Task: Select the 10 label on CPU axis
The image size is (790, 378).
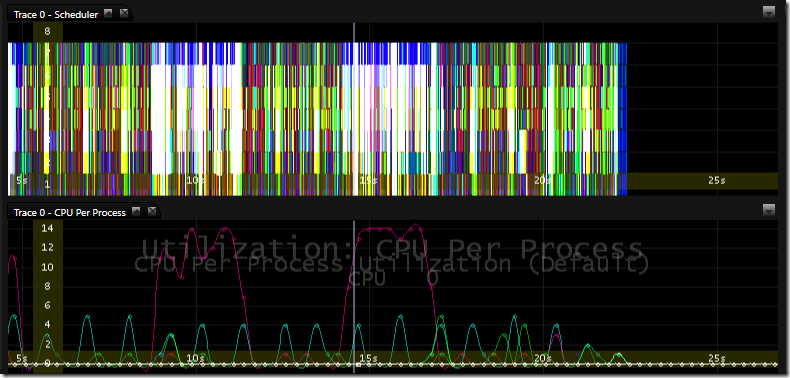Action: (47, 267)
